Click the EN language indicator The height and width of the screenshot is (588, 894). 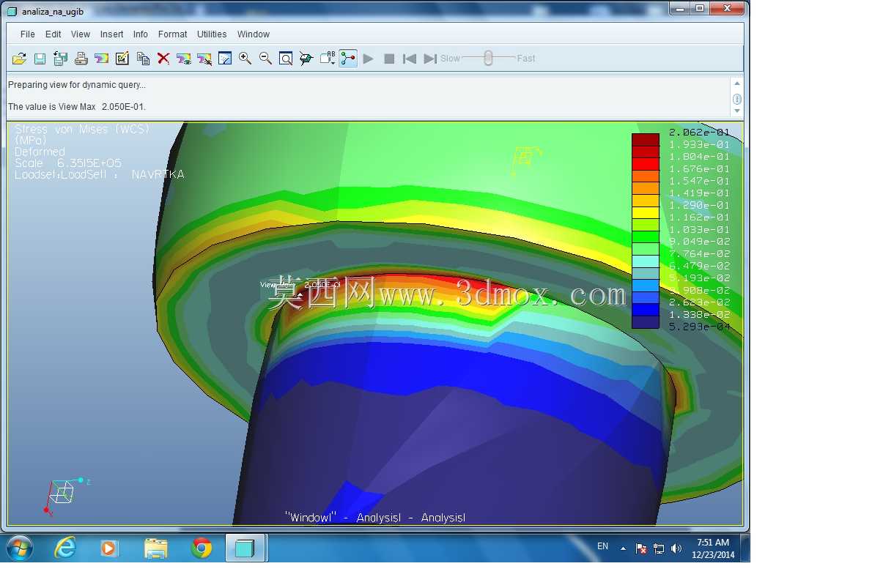(602, 546)
